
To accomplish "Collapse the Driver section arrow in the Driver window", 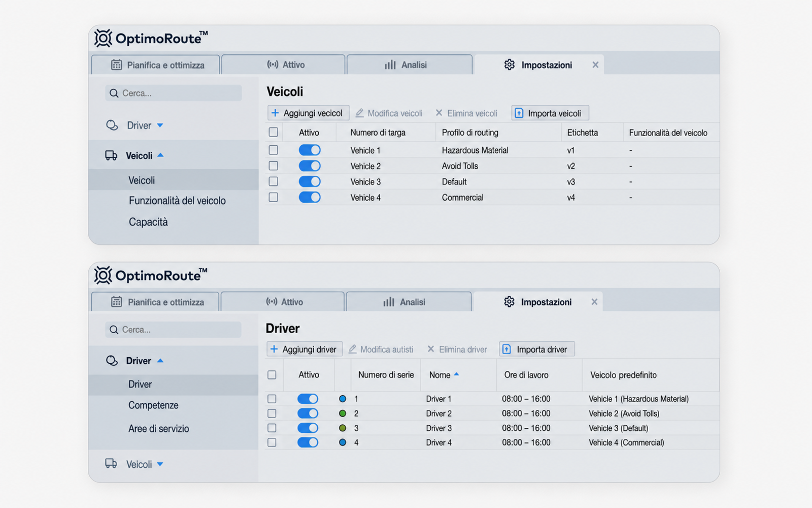I will (160, 360).
